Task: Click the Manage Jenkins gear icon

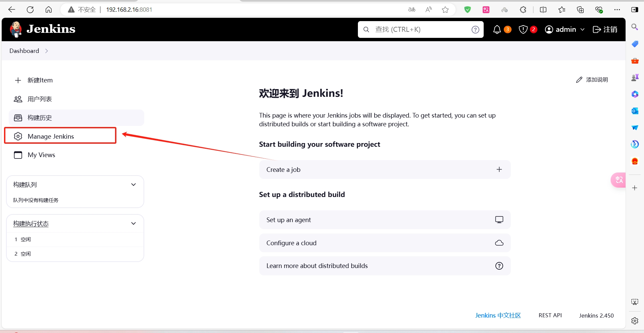Action: click(x=18, y=136)
